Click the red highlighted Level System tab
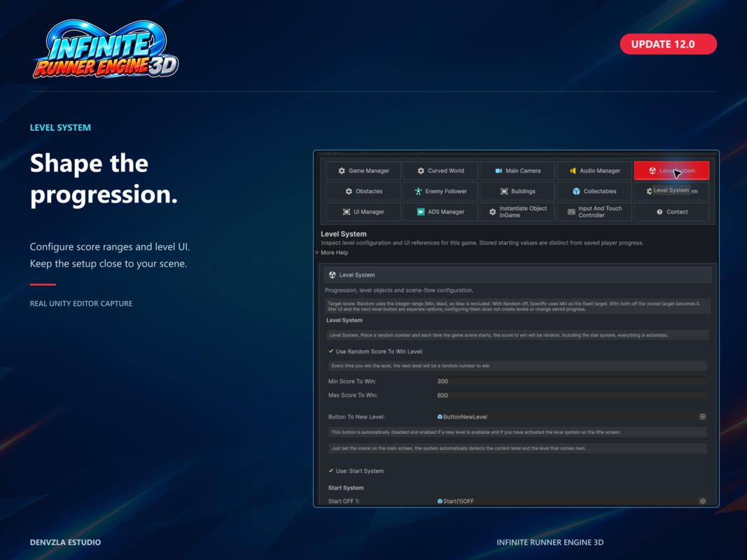Viewport: 747px width, 560px height. pyautogui.click(x=671, y=171)
